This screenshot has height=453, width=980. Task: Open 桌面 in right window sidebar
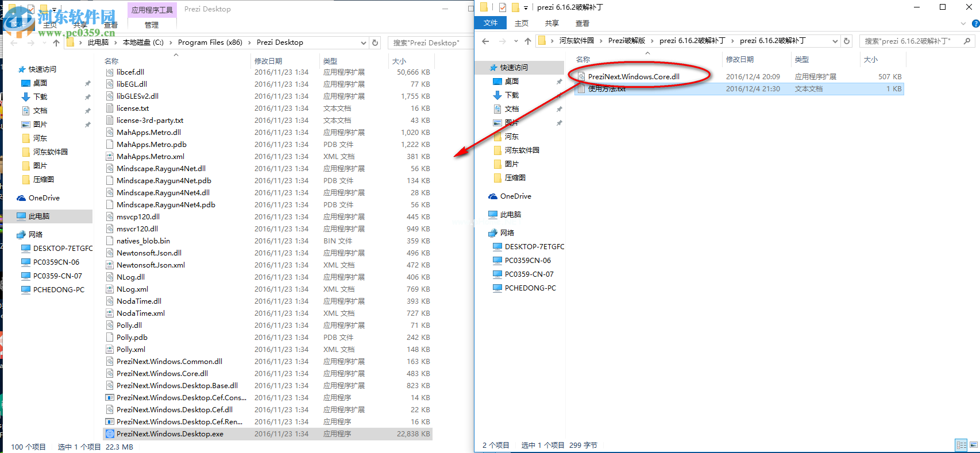point(511,81)
